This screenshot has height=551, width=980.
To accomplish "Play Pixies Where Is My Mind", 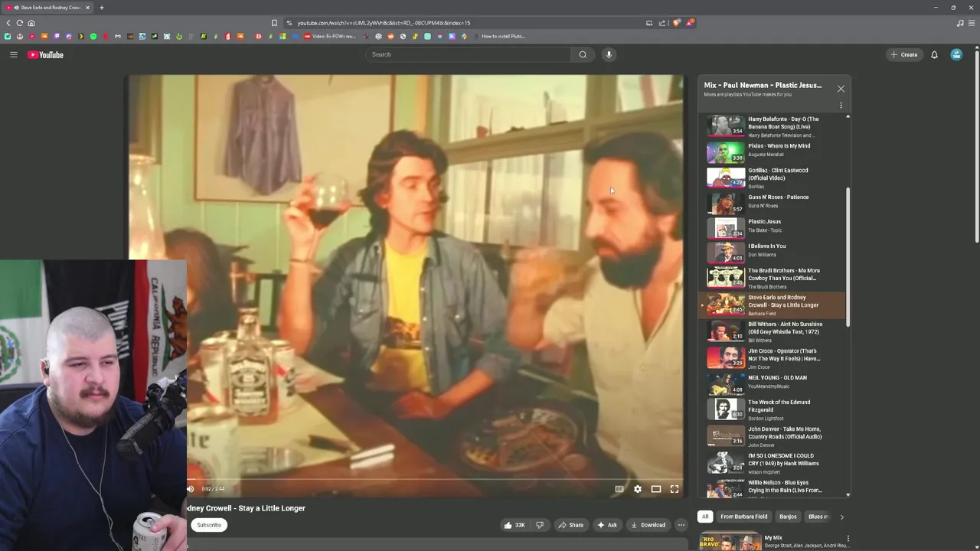I will (773, 152).
